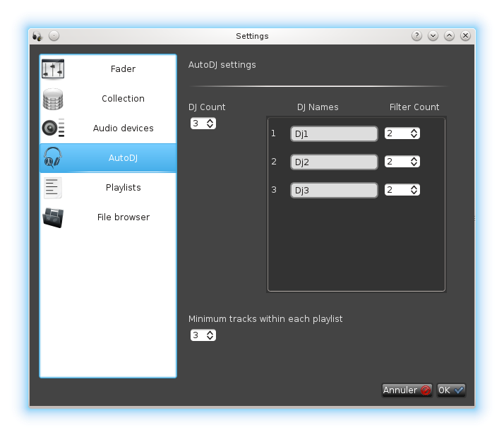Screen dimensions: 504x437
Task: Click the Audio devices speaker icon
Action: [x=54, y=128]
